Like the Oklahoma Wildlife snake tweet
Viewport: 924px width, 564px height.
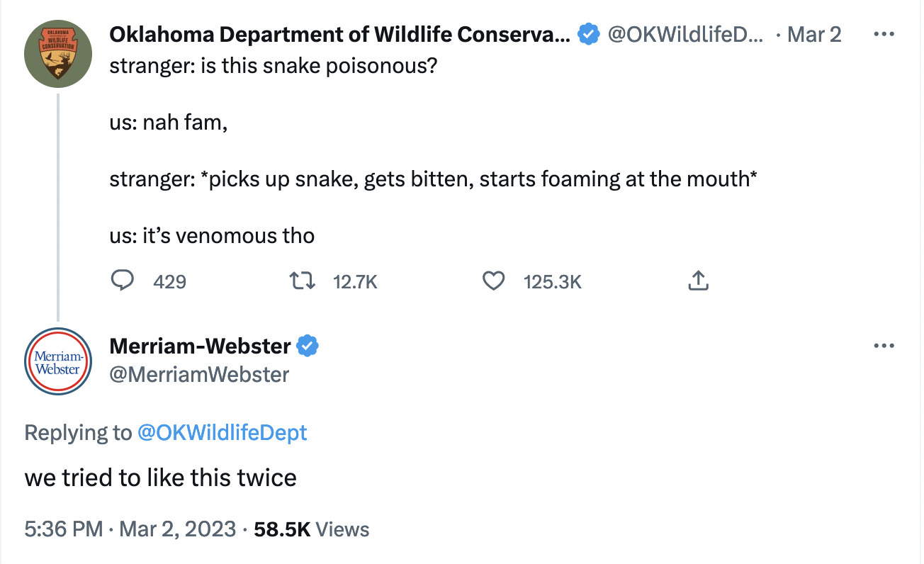492,282
